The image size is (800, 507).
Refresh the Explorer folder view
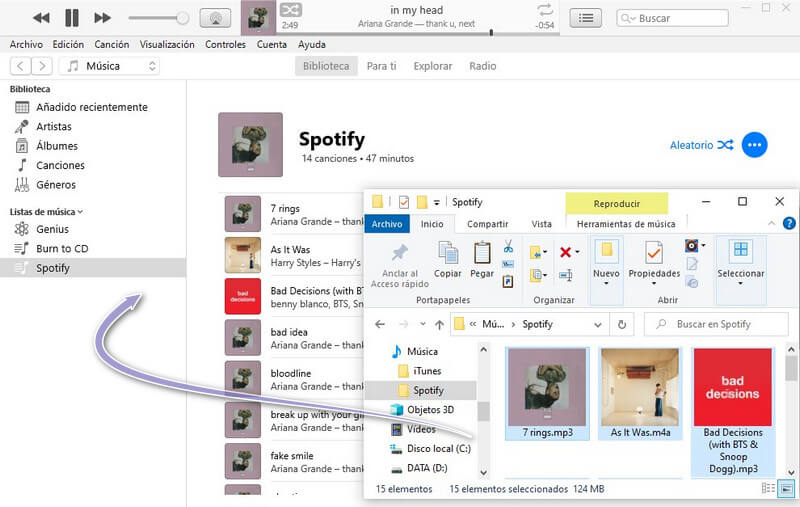[621, 324]
